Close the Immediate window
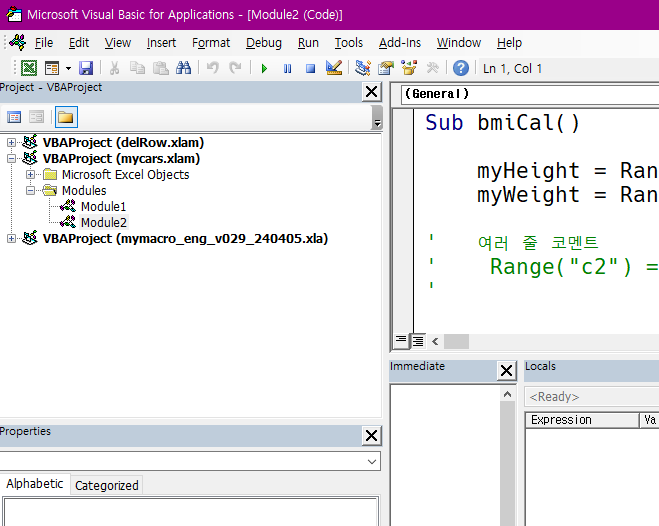Screen dimensions: 659x526 pyautogui.click(x=506, y=371)
